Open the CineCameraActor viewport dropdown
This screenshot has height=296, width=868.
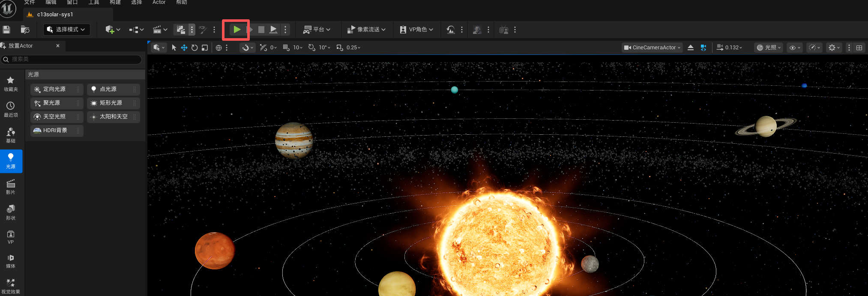(x=652, y=48)
